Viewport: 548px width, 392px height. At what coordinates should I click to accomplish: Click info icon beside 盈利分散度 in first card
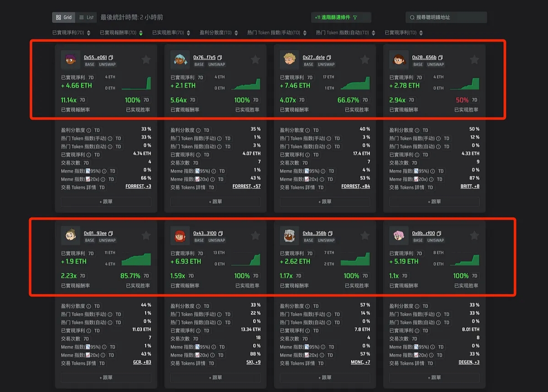pyautogui.click(x=89, y=130)
